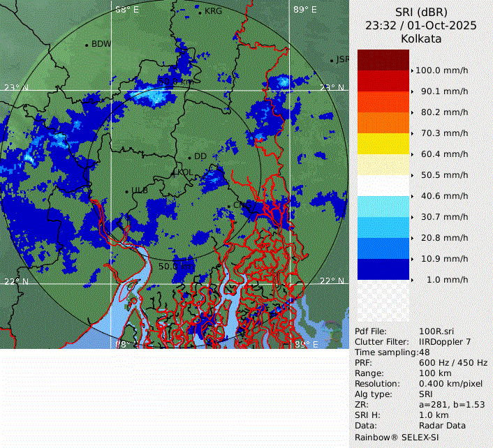
Task: Click the arrow tick next to 50.5 mm/h
Action: 413,175
